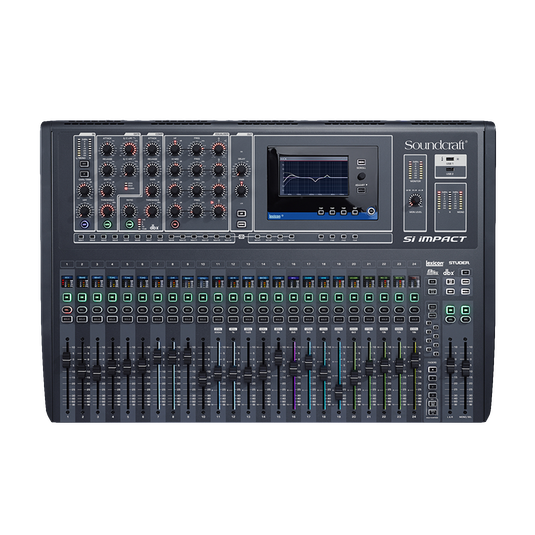535x535 pixels.
Task: Click the EQ HF Q knob at top right
Action: tap(218, 149)
